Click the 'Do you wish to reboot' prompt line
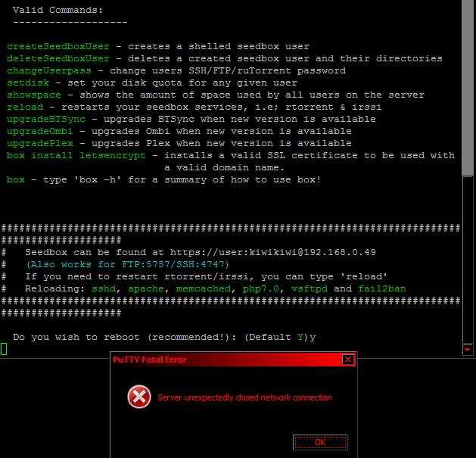Image resolution: width=476 pixels, height=458 pixels. tap(151, 337)
